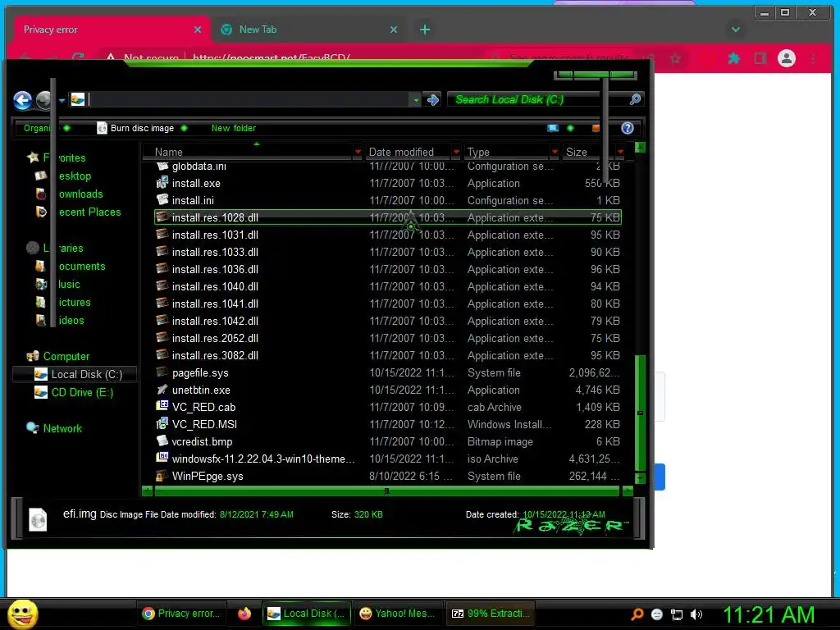Open the Size column filter dropdown
Image resolution: width=840 pixels, height=630 pixels.
pos(620,152)
